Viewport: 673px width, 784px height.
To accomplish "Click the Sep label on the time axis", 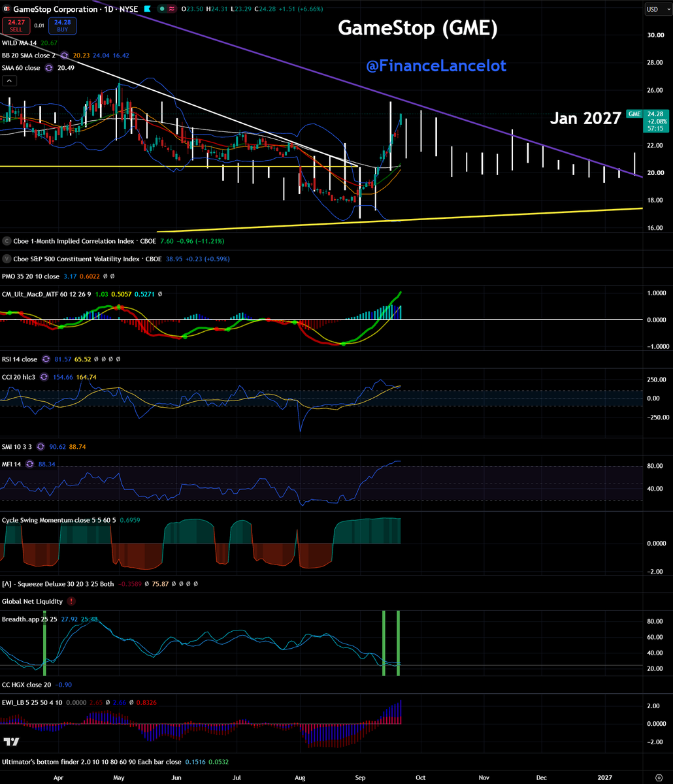I will coord(360,777).
